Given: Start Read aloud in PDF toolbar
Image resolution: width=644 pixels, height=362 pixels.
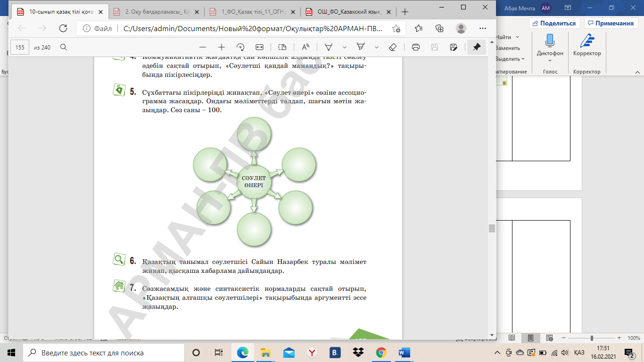Looking at the screenshot, I should 305,47.
